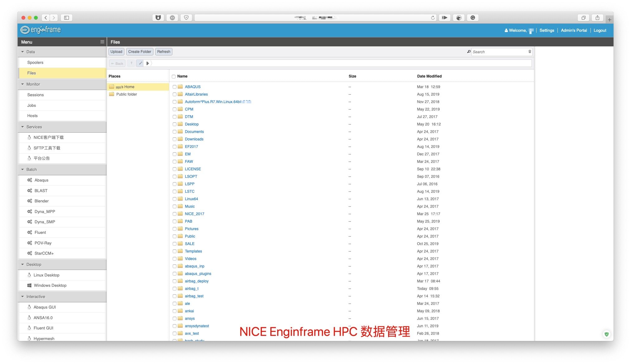Click the Windows Desktop logo icon
Viewport: 631px width, 364px height.
point(29,285)
